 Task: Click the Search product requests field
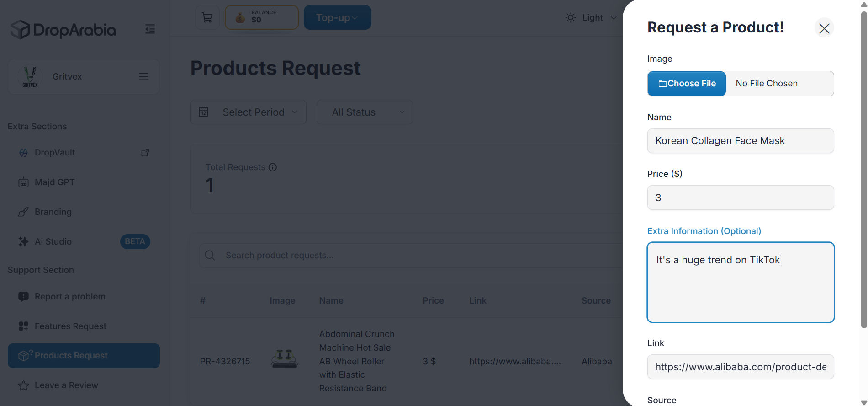click(x=411, y=256)
